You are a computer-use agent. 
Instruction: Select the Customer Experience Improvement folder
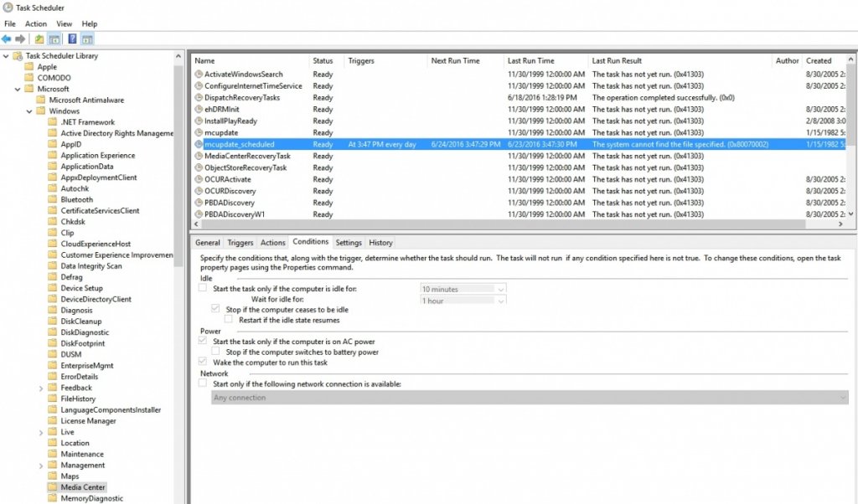click(116, 255)
